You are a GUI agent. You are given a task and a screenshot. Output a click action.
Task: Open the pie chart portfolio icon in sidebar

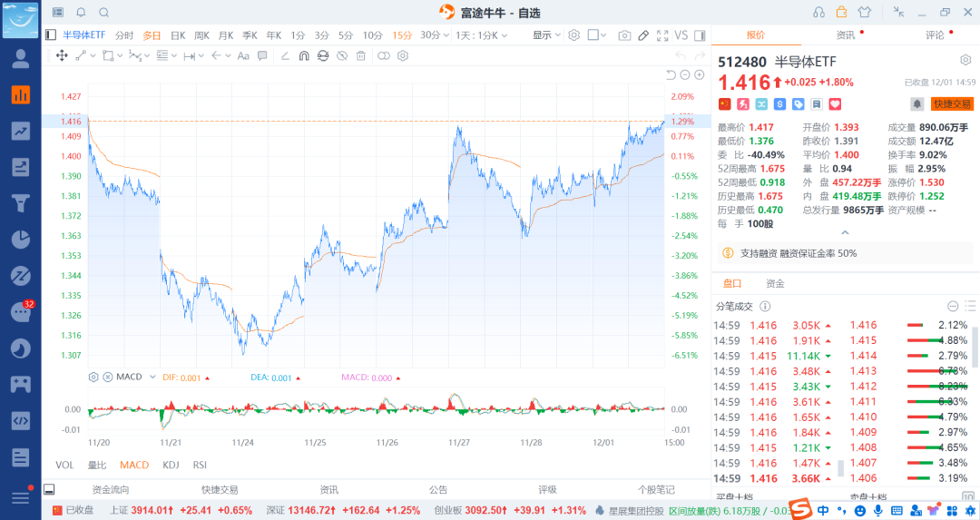point(21,240)
